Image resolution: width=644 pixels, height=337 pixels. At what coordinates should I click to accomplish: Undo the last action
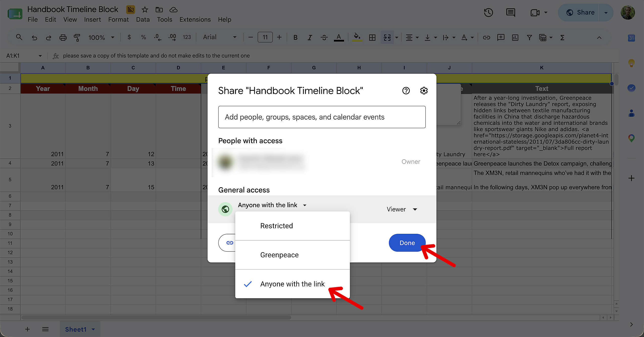coord(34,38)
